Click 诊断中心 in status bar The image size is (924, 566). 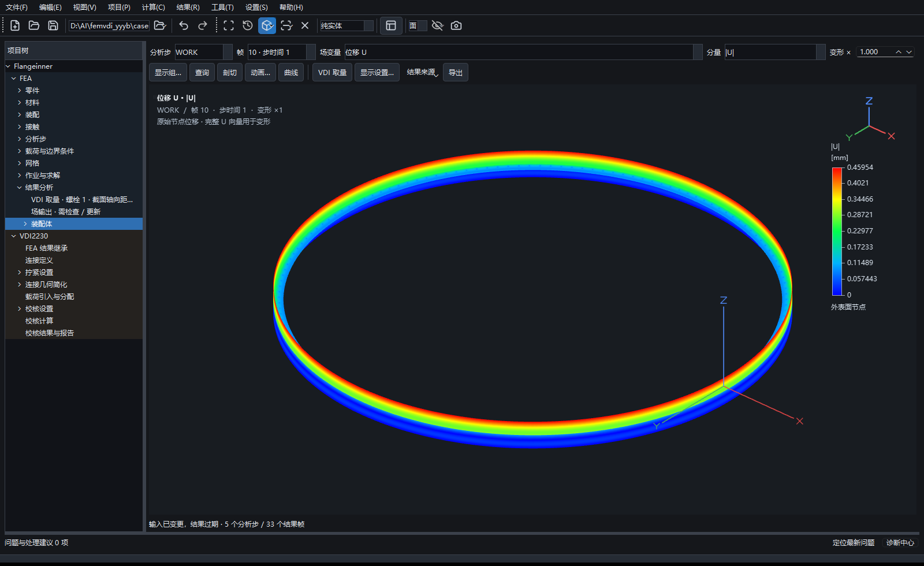click(900, 542)
